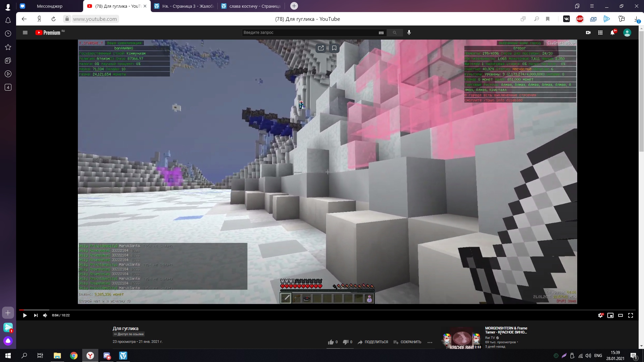This screenshot has height=362, width=644.
Task: Switch to слава костичу tab
Action: (x=251, y=6)
